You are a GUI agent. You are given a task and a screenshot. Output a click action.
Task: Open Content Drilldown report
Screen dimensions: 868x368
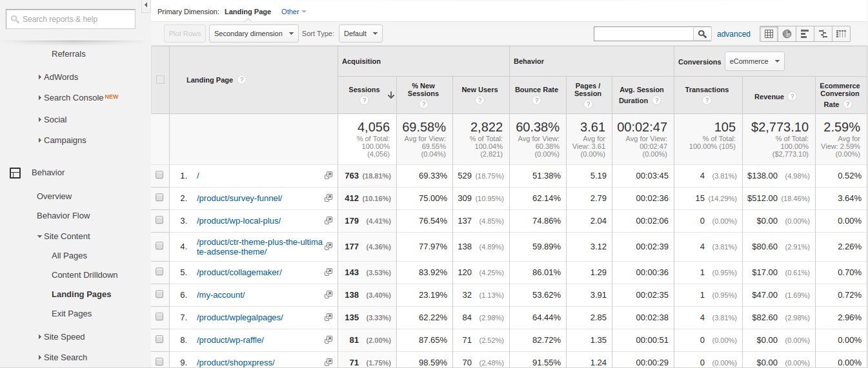(x=85, y=275)
